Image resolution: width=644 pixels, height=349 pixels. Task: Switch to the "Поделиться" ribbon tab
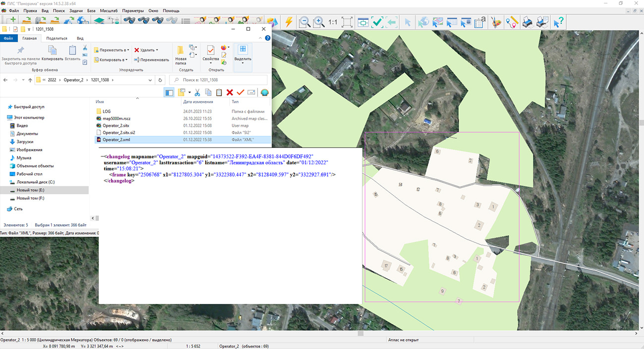pos(57,38)
